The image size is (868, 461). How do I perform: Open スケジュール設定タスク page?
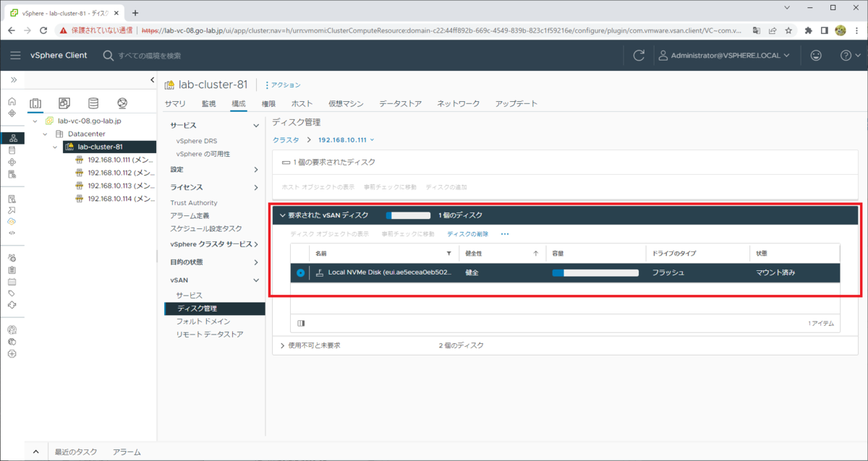pyautogui.click(x=206, y=228)
